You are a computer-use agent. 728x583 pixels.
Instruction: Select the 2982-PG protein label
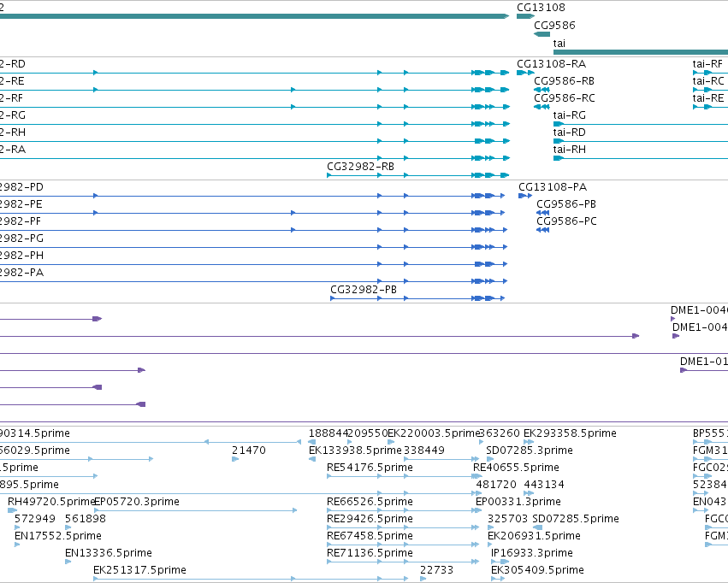(21, 238)
